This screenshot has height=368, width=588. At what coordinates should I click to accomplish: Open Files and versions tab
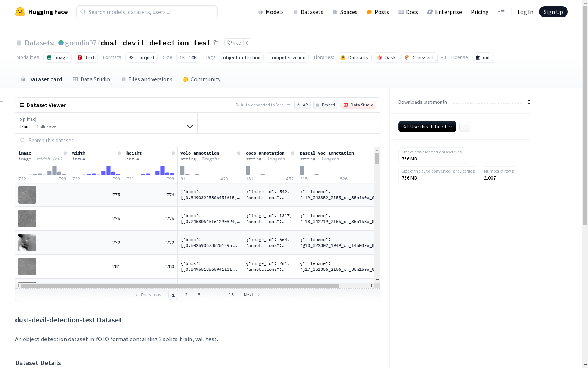coord(146,79)
